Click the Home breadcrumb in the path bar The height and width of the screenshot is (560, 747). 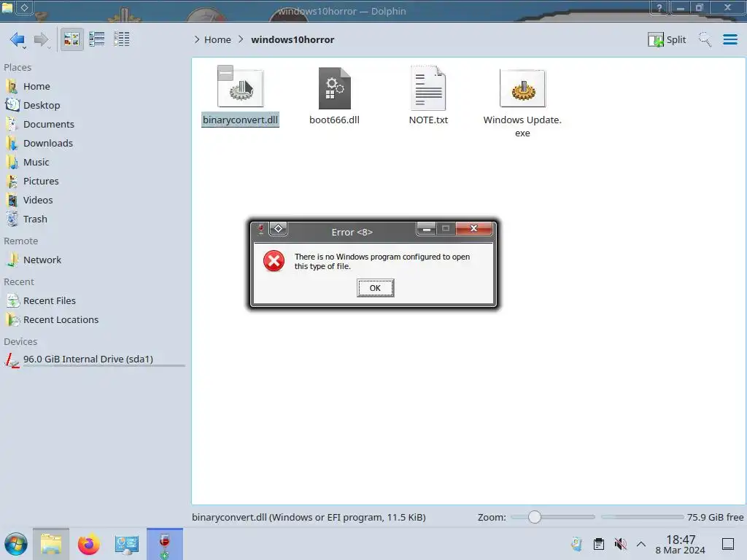coord(217,39)
